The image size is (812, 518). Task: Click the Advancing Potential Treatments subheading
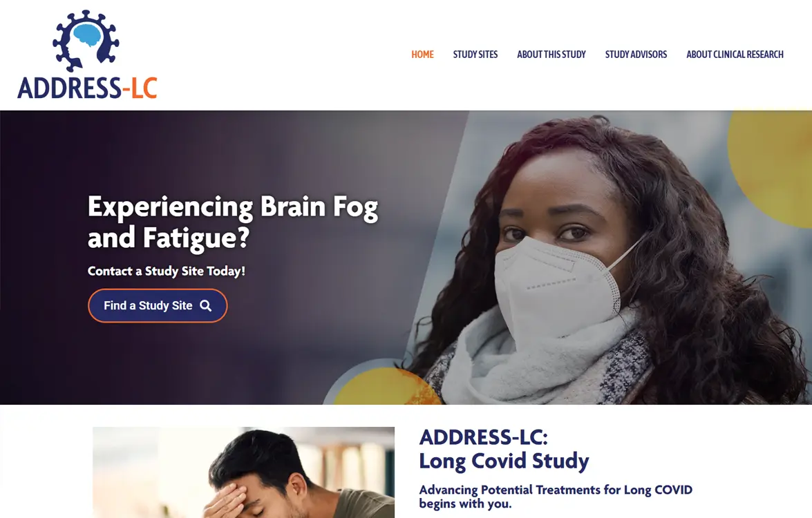556,497
